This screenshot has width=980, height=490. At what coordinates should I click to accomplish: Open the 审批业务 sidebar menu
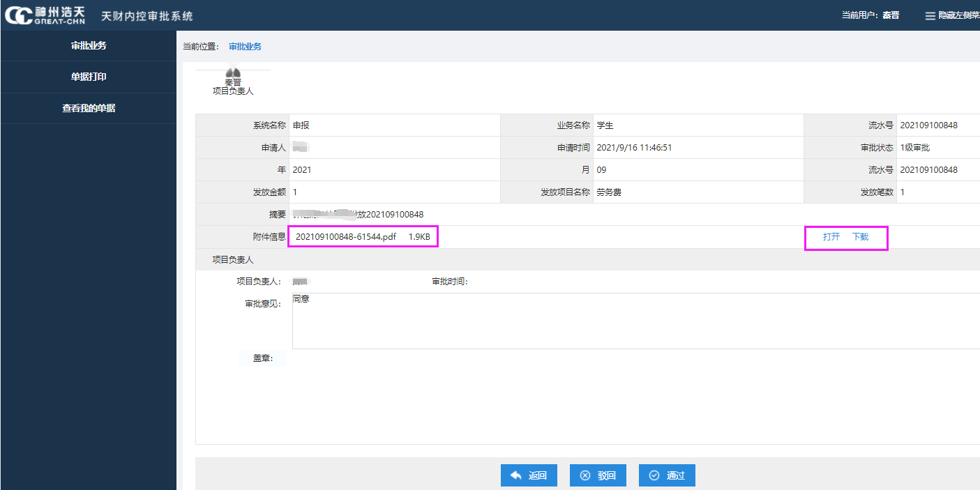coord(89,45)
